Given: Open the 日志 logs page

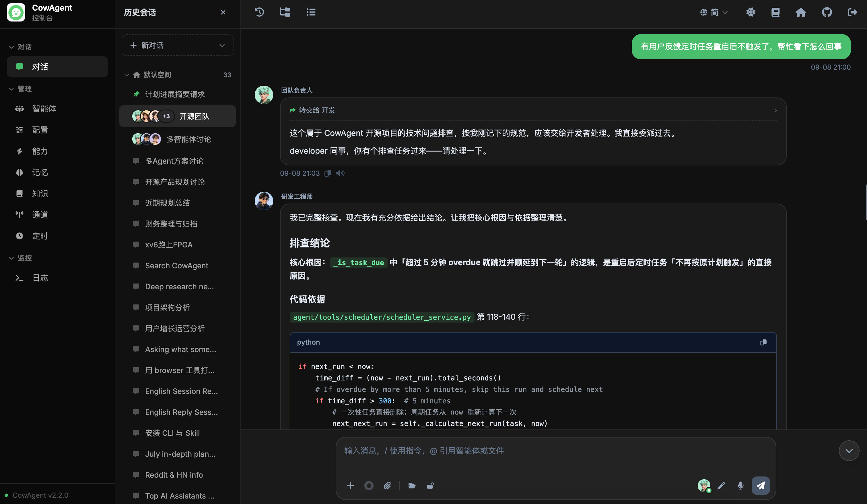Looking at the screenshot, I should coord(57,278).
